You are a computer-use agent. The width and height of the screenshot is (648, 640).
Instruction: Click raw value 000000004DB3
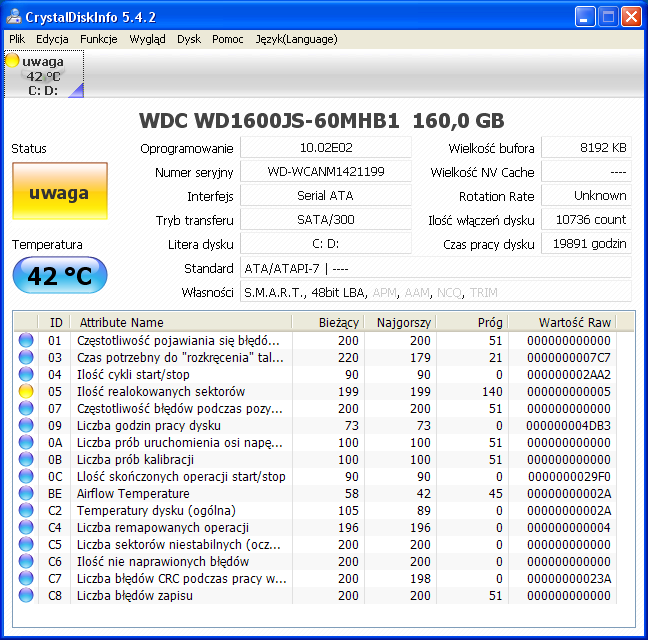[x=568, y=426]
